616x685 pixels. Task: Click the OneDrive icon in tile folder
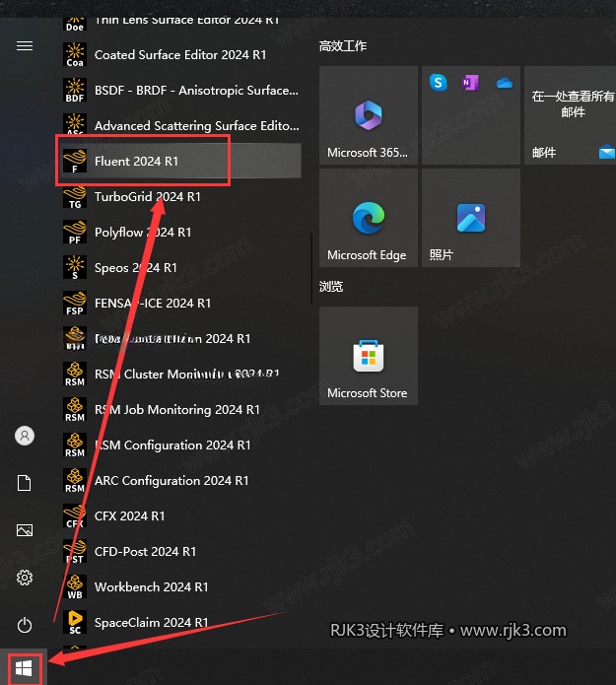505,83
